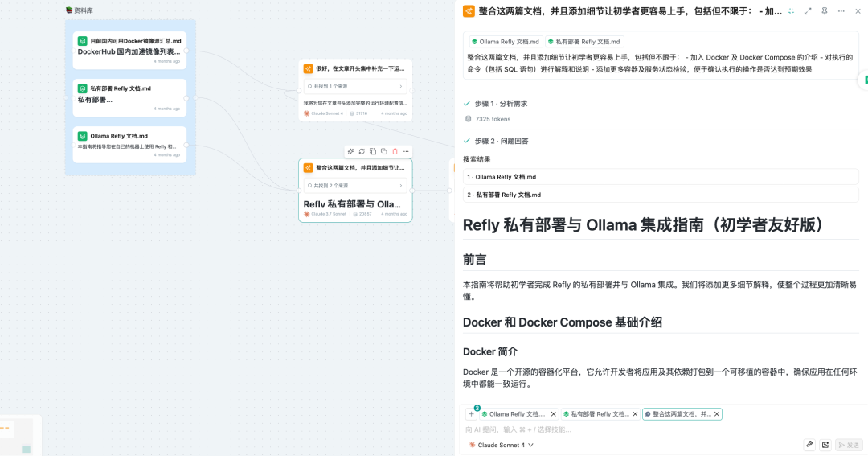Rerun the selected node with refresh icon
Screen dimensions: 868x456
362,151
